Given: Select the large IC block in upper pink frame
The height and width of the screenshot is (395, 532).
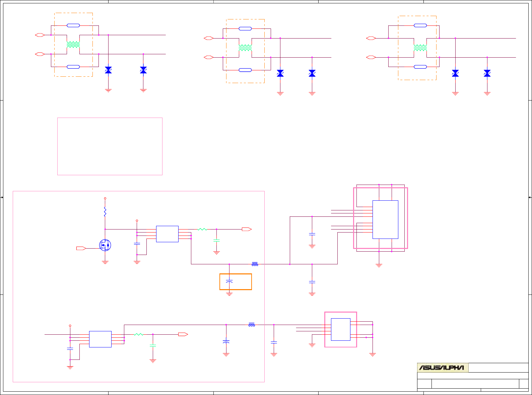Looking at the screenshot, I should 385,219.
